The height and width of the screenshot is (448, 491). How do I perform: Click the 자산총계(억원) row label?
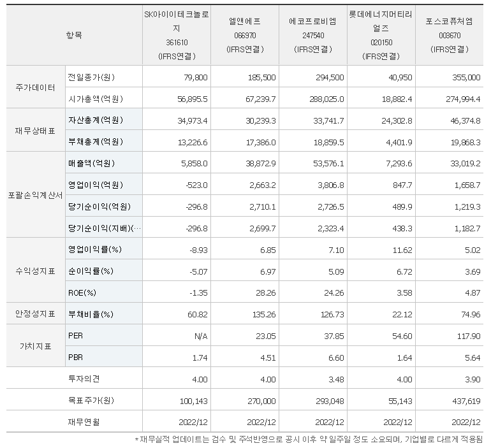pos(96,120)
